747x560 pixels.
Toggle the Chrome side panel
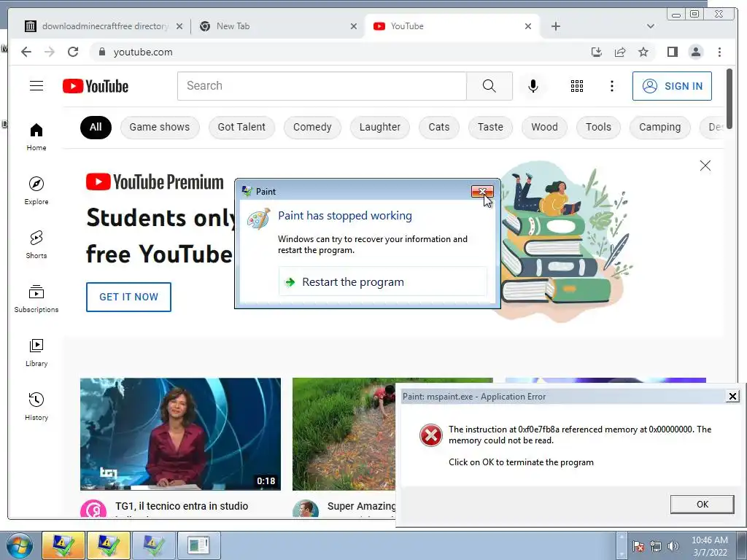click(672, 52)
